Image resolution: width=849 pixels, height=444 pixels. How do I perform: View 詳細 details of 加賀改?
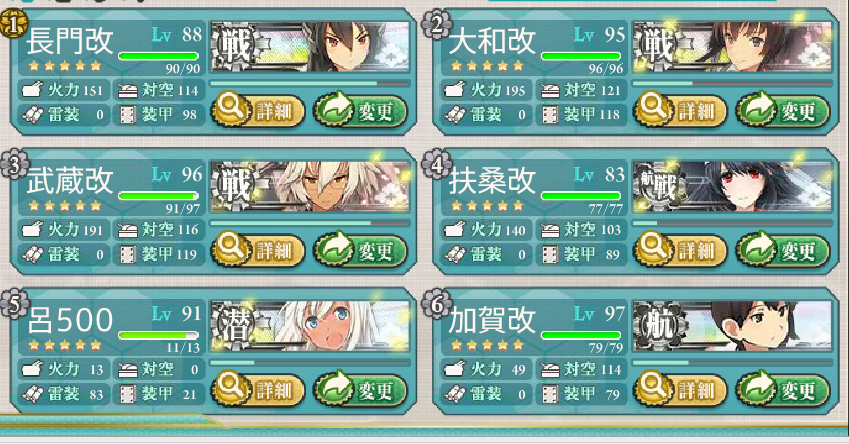[680, 390]
